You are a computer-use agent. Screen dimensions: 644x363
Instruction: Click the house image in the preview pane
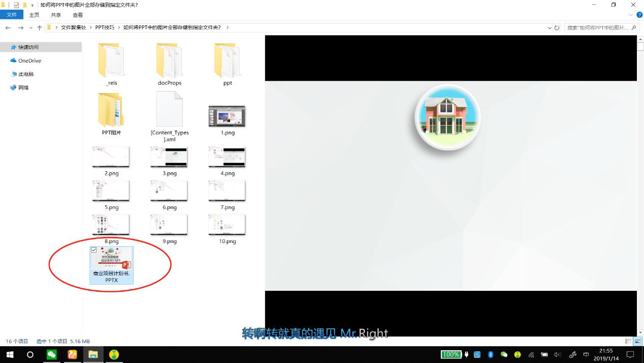pos(447,118)
